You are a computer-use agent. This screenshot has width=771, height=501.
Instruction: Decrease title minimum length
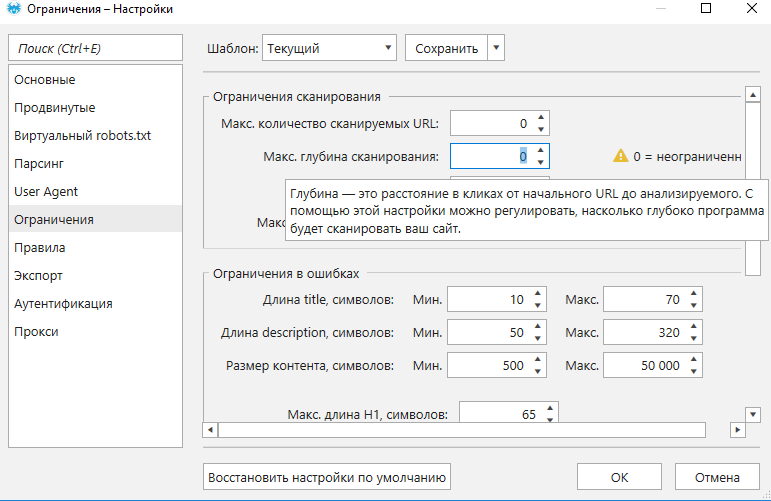tap(538, 305)
